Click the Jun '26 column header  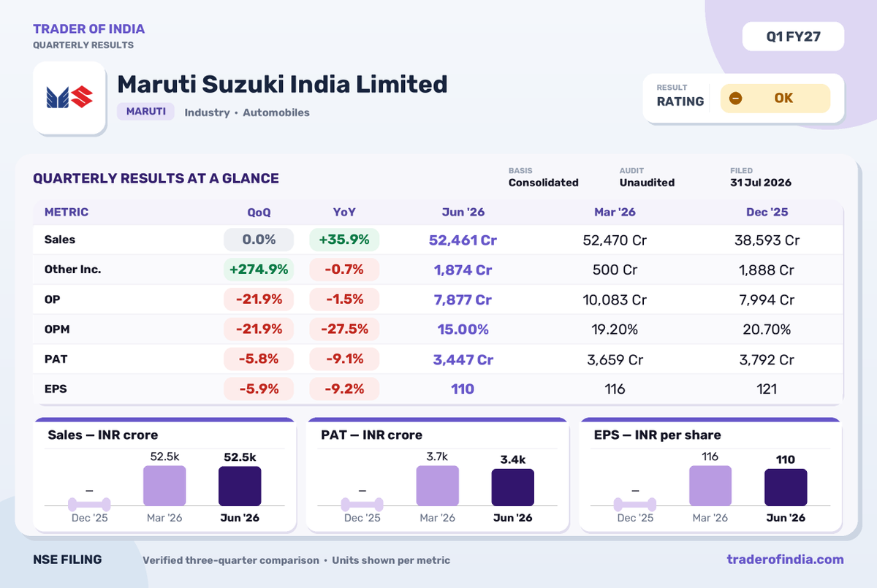tap(463, 213)
